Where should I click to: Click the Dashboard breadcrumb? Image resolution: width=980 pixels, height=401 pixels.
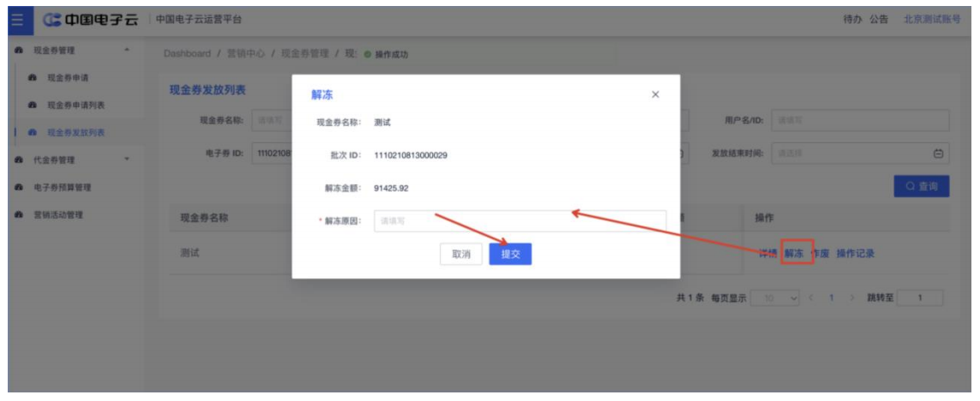pos(187,54)
